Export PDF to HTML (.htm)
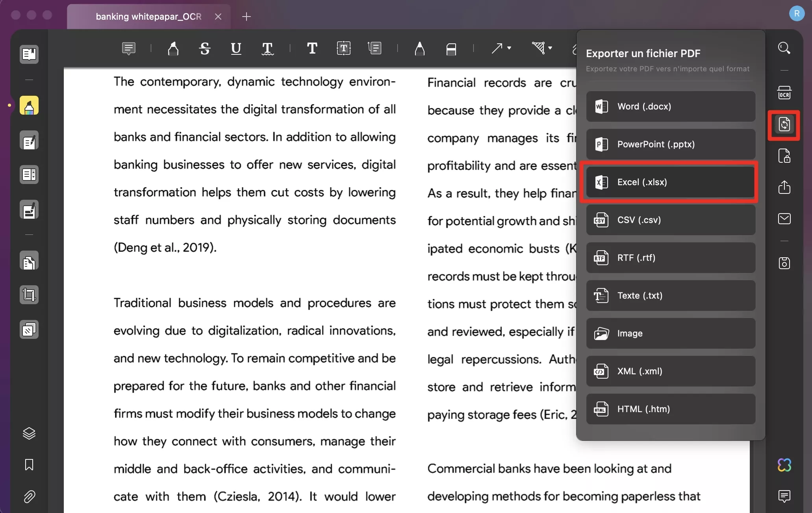The height and width of the screenshot is (513, 812). 671,409
